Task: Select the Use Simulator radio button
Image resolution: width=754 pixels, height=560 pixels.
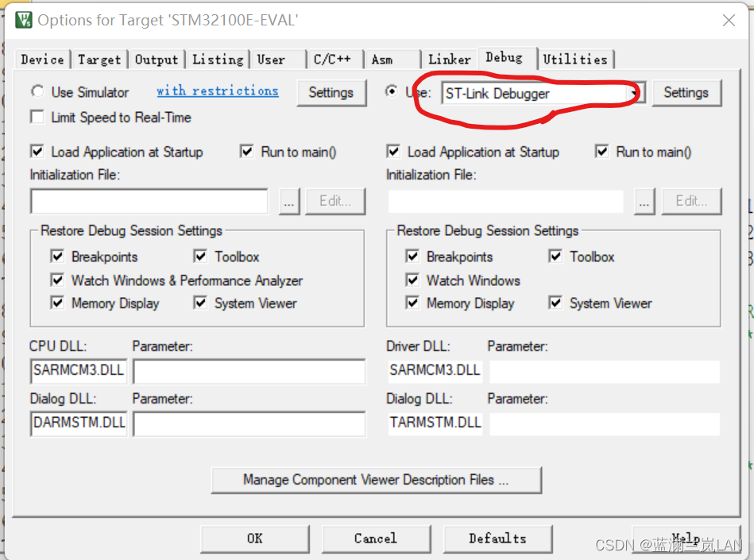Action: tap(36, 91)
